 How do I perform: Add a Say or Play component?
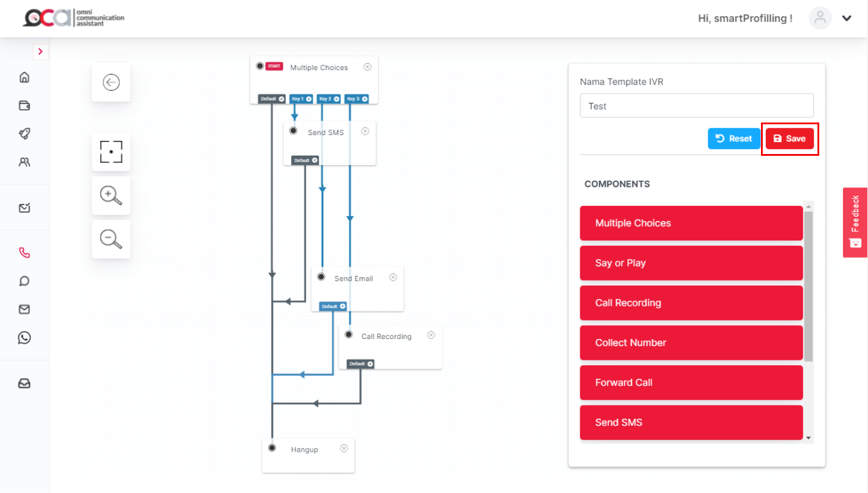click(691, 263)
